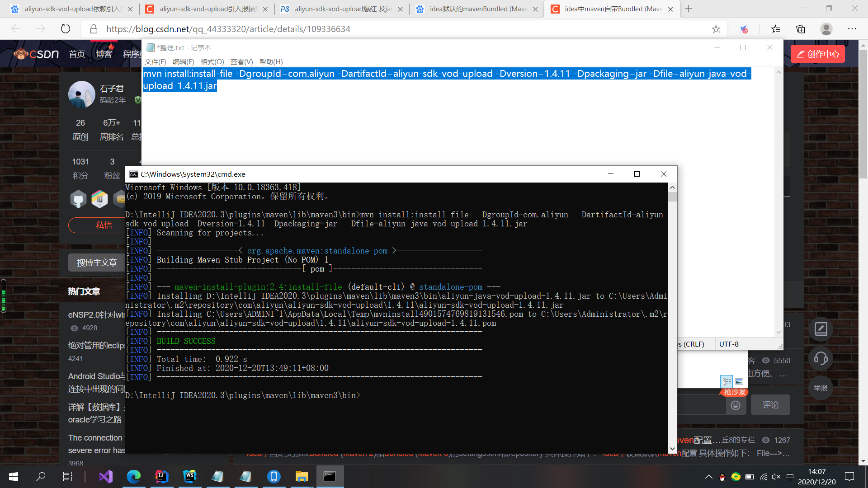The width and height of the screenshot is (868, 488).
Task: Switch to the idea默认的mavenBundled tab
Action: click(x=477, y=9)
